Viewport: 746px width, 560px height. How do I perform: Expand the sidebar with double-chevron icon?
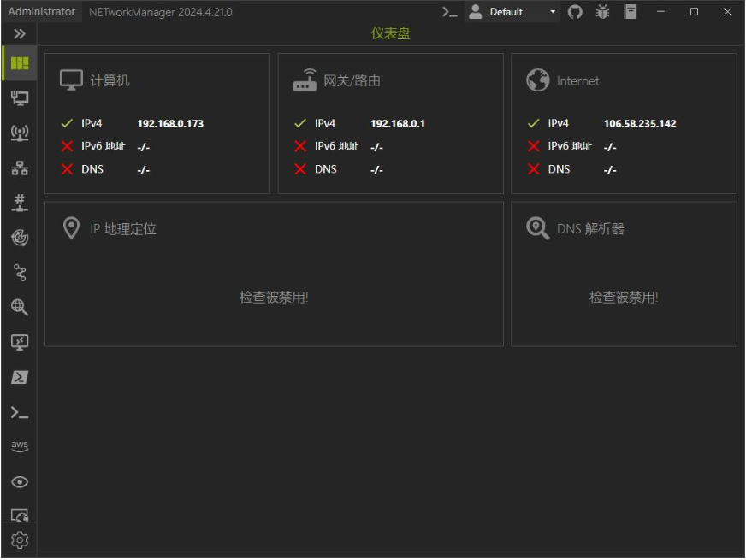point(19,33)
